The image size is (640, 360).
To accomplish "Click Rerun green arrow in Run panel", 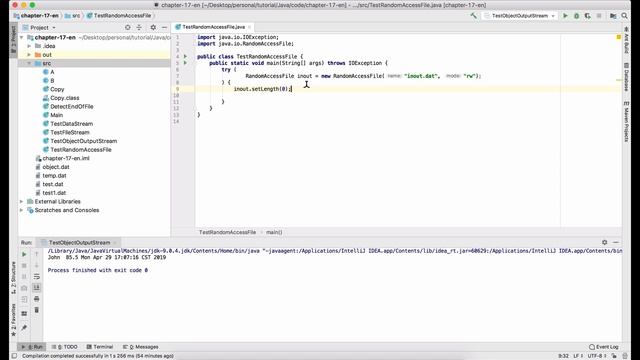I will pyautogui.click(x=24, y=254).
